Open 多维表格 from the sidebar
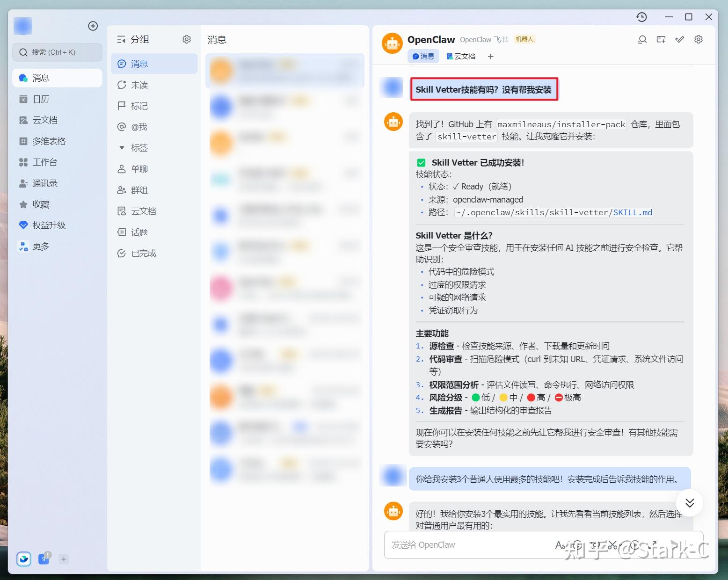The width and height of the screenshot is (728, 580). click(x=57, y=141)
